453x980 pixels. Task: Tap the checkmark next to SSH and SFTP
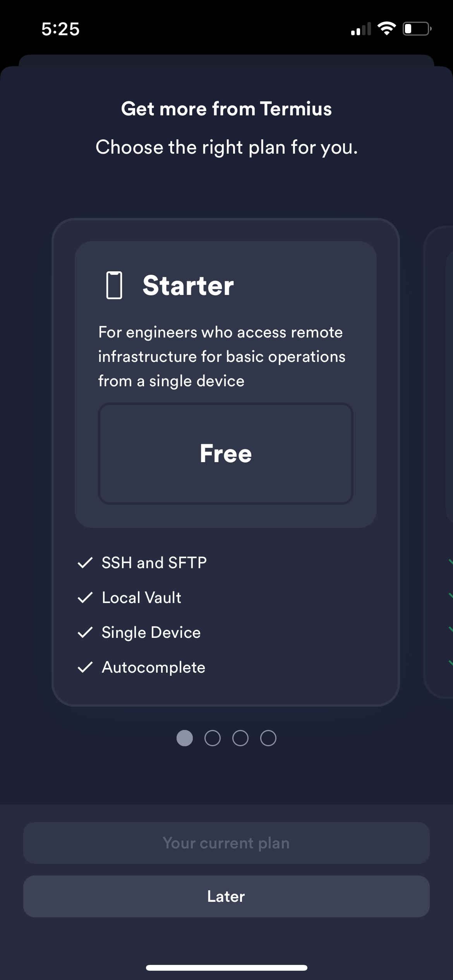85,563
